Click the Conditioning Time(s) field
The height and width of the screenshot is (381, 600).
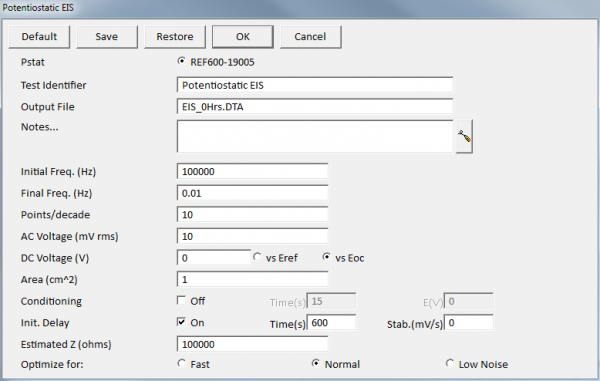(331, 301)
